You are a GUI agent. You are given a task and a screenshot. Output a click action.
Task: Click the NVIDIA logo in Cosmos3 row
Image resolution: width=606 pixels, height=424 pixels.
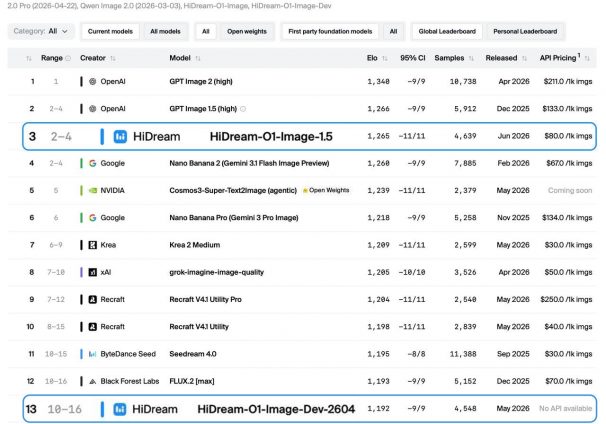[93, 191]
